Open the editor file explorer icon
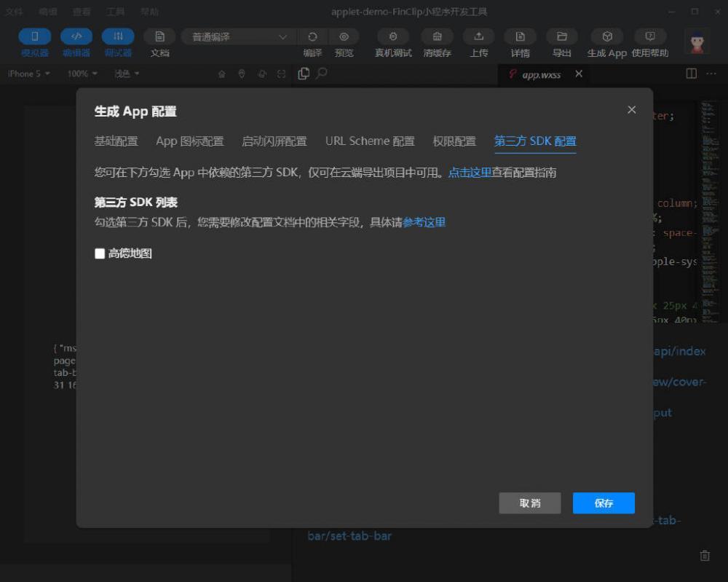Viewport: 728px width, 582px height. pyautogui.click(x=304, y=74)
